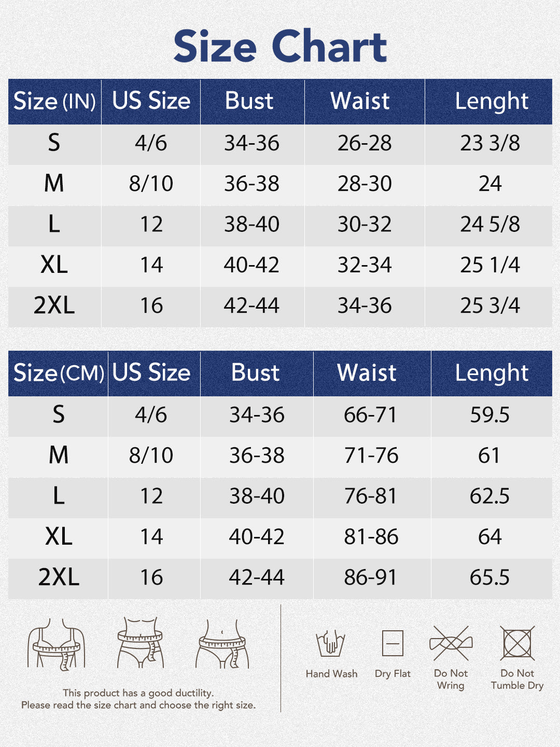Viewport: 560px width, 747px height.
Task: Click the Size (IN) table header
Action: (x=54, y=101)
